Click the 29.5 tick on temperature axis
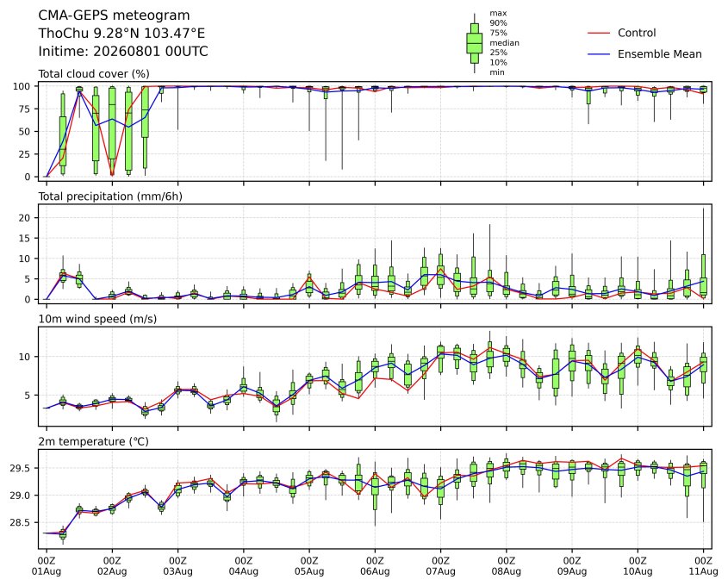 [20, 468]
